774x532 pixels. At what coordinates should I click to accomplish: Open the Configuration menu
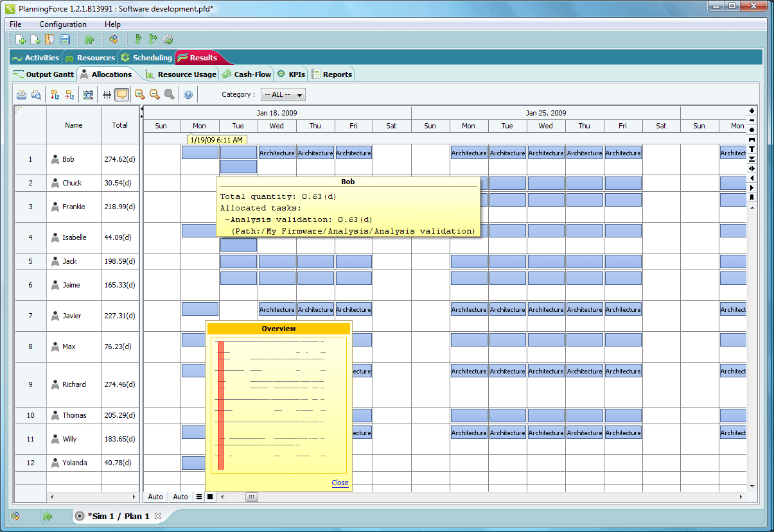click(x=63, y=24)
